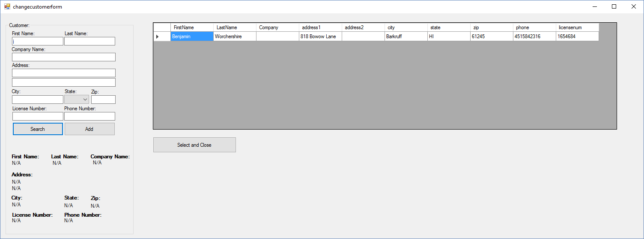The image size is (644, 239).
Task: Select the '818 Bowow Lane' cell
Action: [x=320, y=36]
